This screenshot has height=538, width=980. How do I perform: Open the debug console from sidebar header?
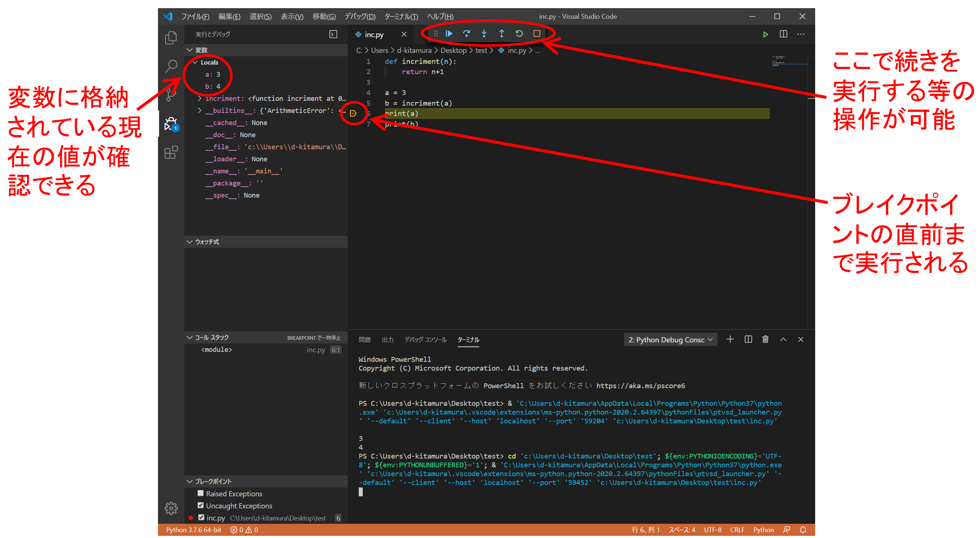point(333,34)
